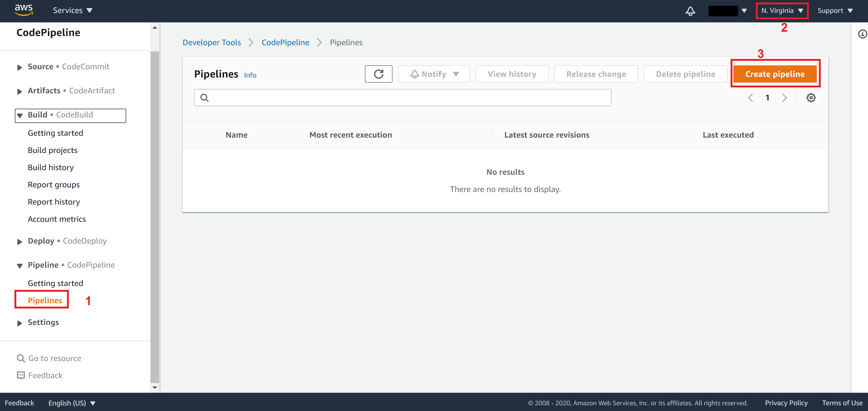Open the Terms of Use link
Image resolution: width=868 pixels, height=411 pixels.
click(842, 403)
